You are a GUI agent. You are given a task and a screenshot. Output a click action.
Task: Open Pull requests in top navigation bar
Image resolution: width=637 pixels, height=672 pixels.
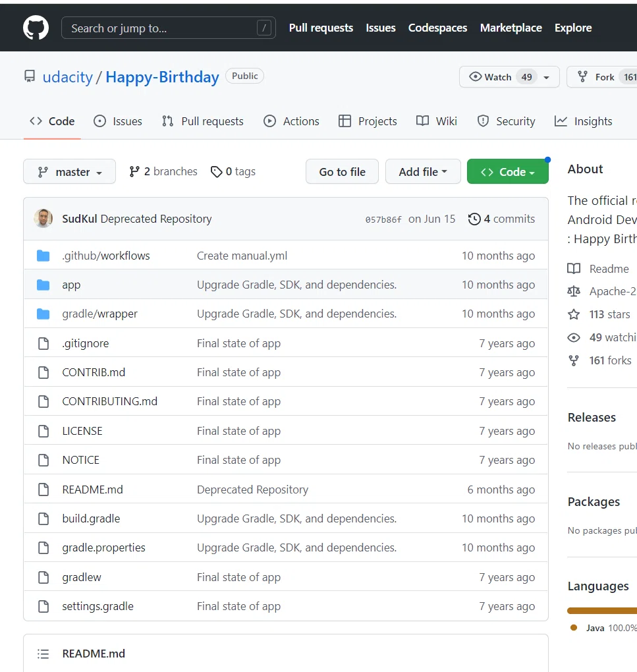321,28
